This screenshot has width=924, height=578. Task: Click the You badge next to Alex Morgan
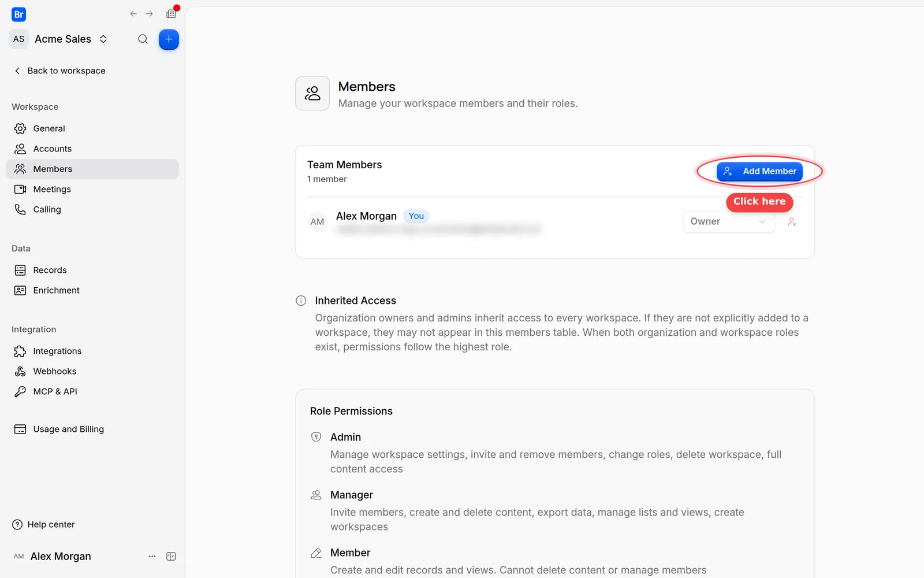pos(416,216)
